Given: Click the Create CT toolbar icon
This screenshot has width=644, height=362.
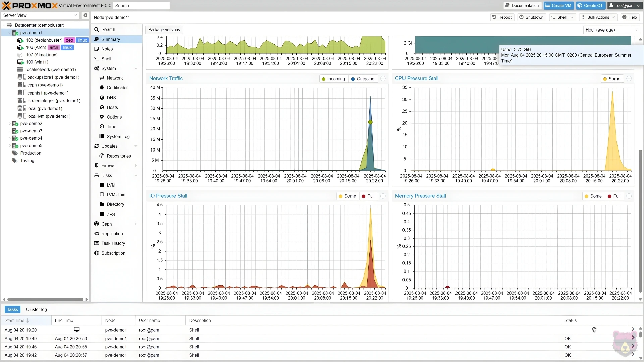Looking at the screenshot, I should point(590,5).
